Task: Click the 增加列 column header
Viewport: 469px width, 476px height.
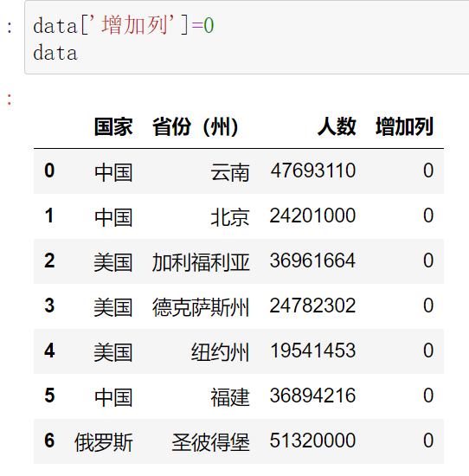Action: click(x=404, y=126)
